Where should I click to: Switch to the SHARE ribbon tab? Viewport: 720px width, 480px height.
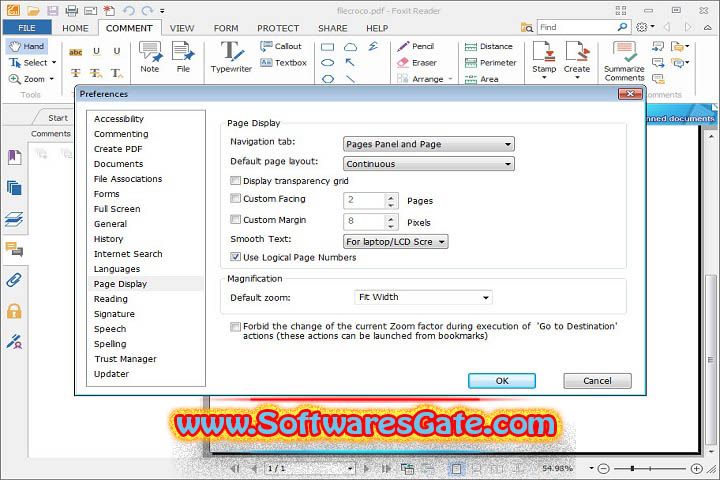click(x=333, y=28)
